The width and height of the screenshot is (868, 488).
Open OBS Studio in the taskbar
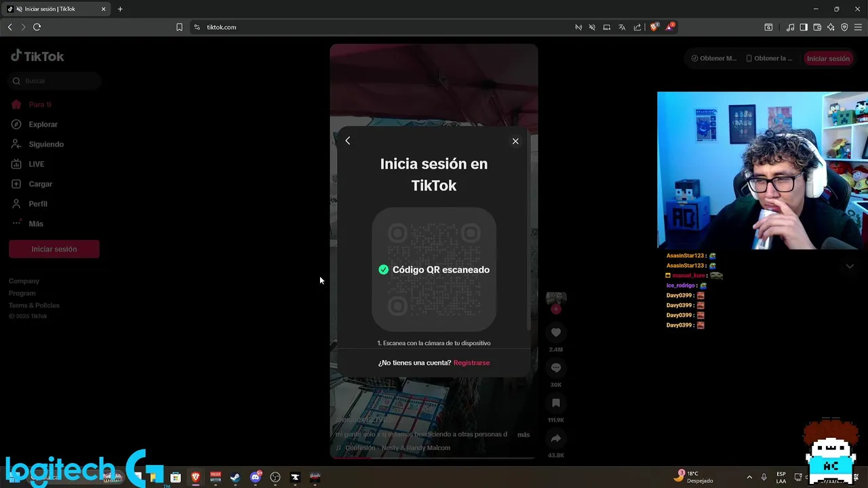tap(275, 477)
